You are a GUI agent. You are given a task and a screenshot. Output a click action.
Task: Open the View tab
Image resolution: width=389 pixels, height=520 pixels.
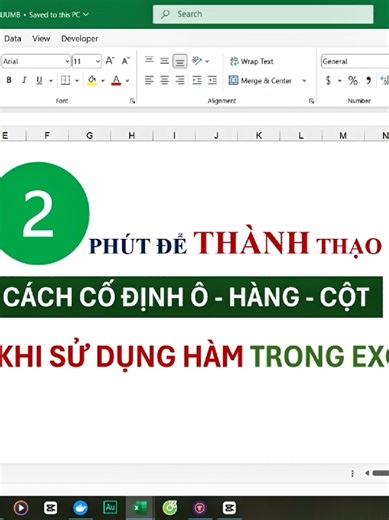pos(41,39)
